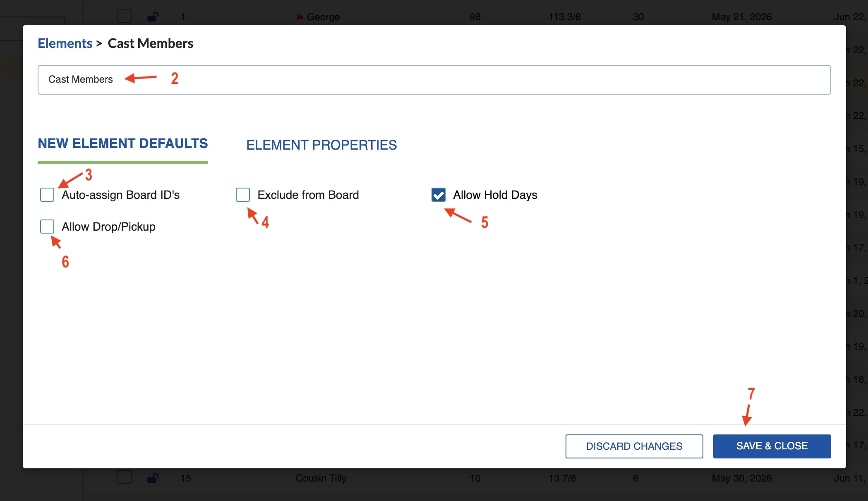Select the Cast Members breadcrumb label
Viewport: 868px width, 501px height.
click(x=150, y=43)
